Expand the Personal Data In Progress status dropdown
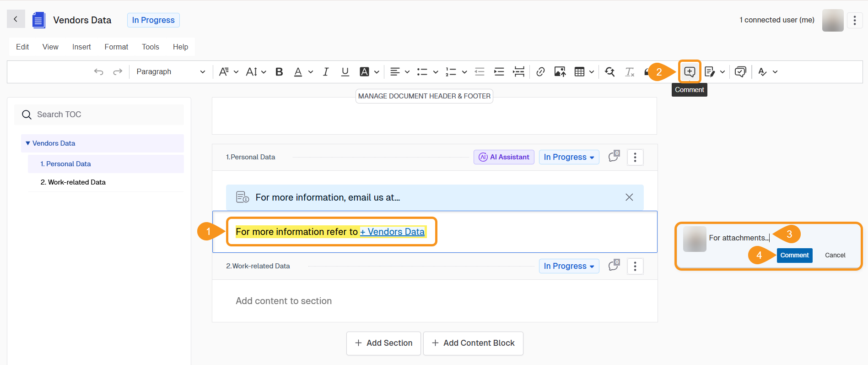Viewport: 868px width, 365px height. (x=569, y=157)
